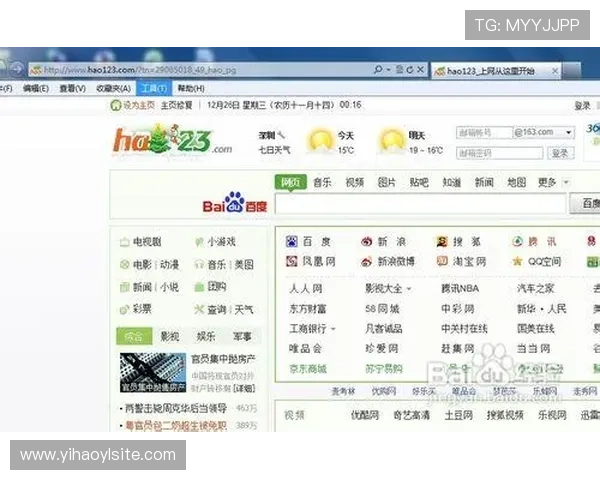Open the 编辑(E) menu
The image size is (600, 480).
(36, 88)
